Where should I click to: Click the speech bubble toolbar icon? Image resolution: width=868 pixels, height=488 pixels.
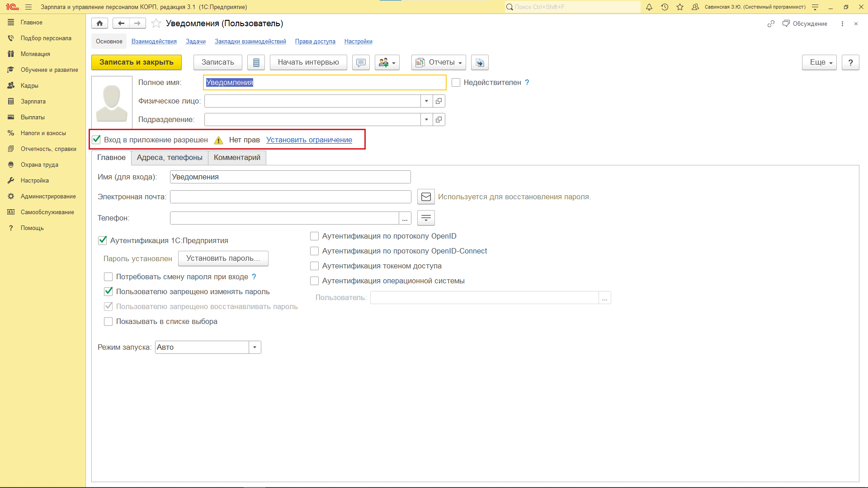[x=361, y=62]
